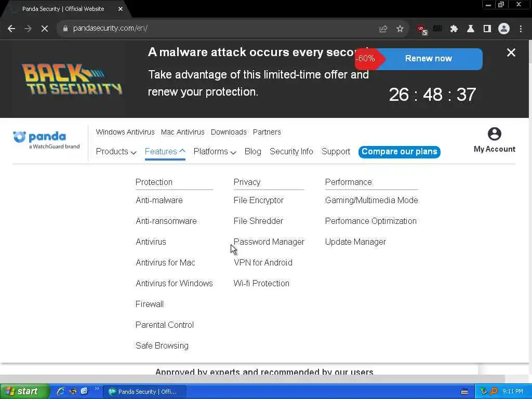This screenshot has width=532, height=399.
Task: Open Chrome three-dot menu
Action: tap(521, 29)
